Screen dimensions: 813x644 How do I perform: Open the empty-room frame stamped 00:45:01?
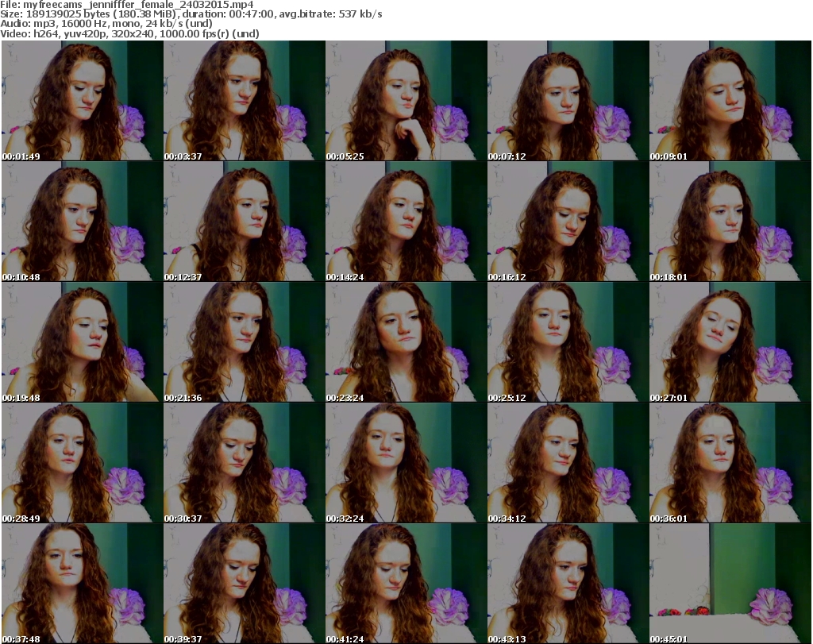click(730, 584)
